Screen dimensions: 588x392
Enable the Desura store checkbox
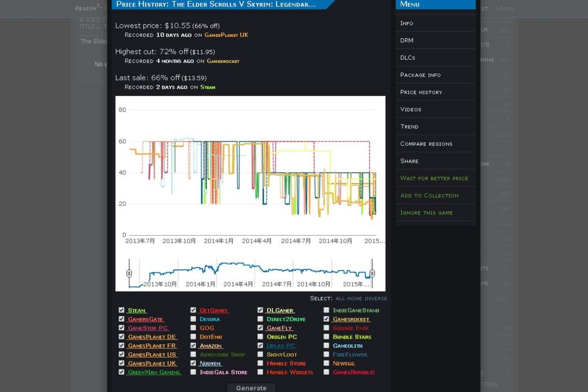(193, 319)
